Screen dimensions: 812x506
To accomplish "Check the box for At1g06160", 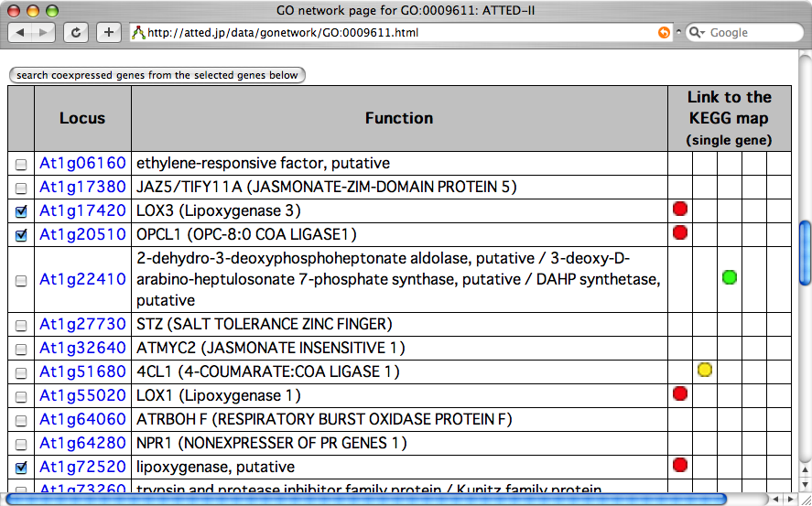I will pyautogui.click(x=21, y=165).
